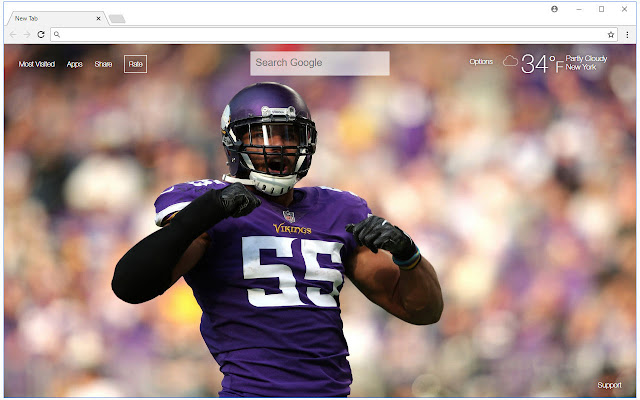The image size is (640, 400).
Task: Open a new tab with tab button
Action: 117,19
